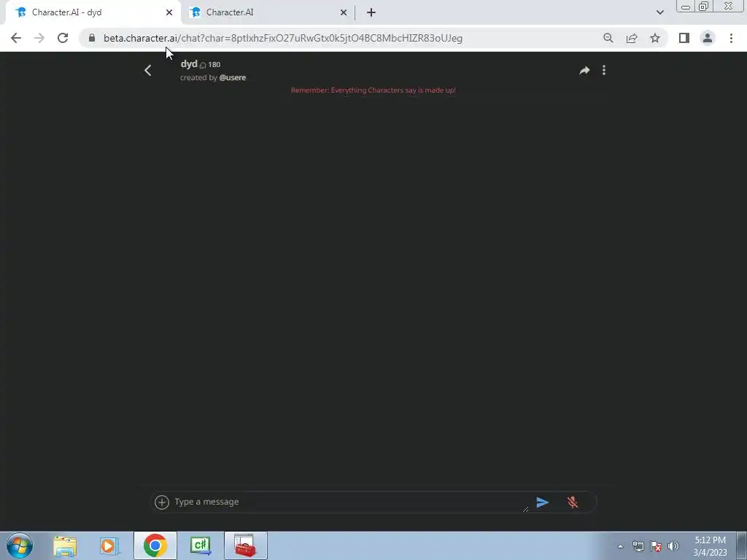The height and width of the screenshot is (560, 747).
Task: Show hidden system tray icons
Action: pyautogui.click(x=620, y=546)
